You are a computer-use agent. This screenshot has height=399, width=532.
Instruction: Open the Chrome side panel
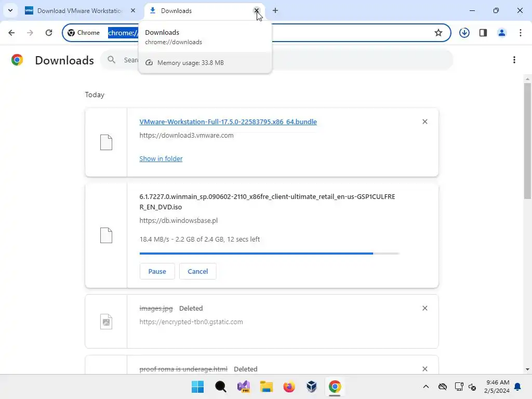tap(483, 33)
